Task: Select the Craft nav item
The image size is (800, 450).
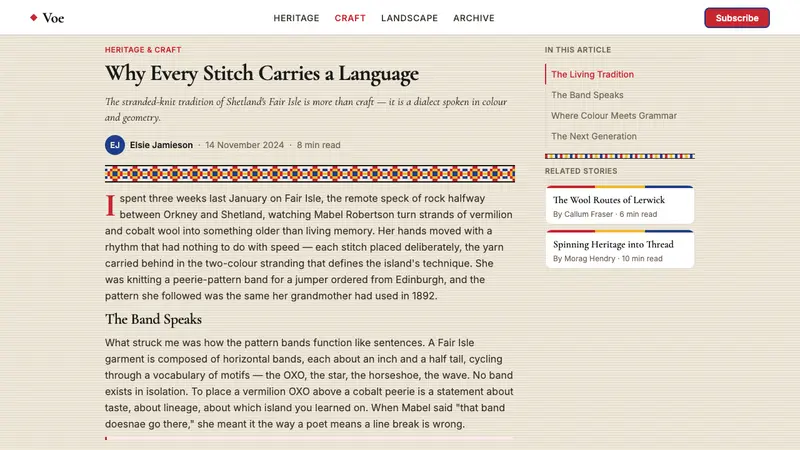Action: click(x=350, y=18)
